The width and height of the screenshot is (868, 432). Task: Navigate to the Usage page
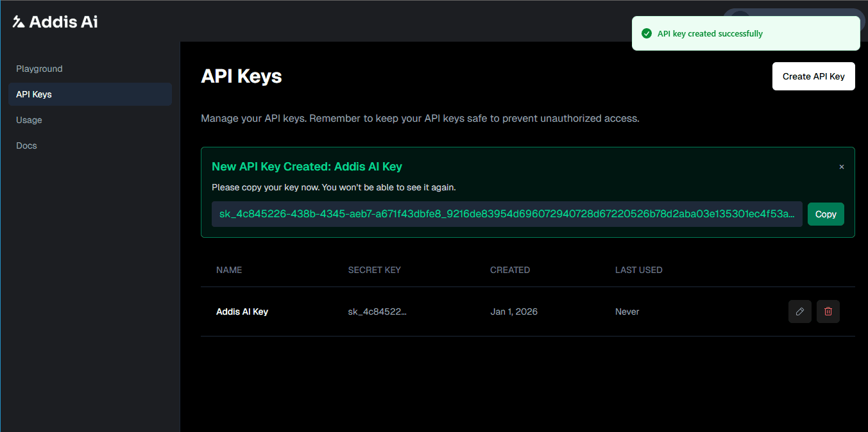[29, 120]
